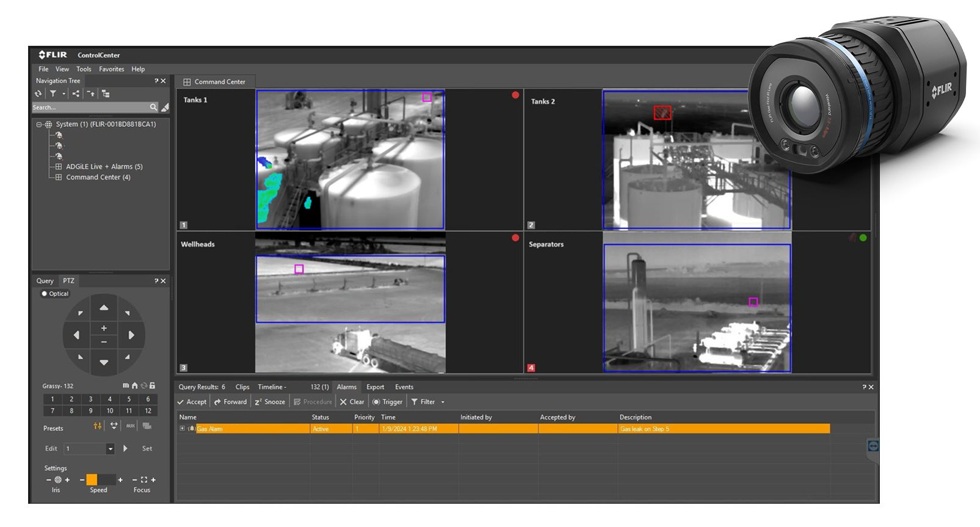Open the View menu
This screenshot has height=527, width=980.
(x=62, y=69)
